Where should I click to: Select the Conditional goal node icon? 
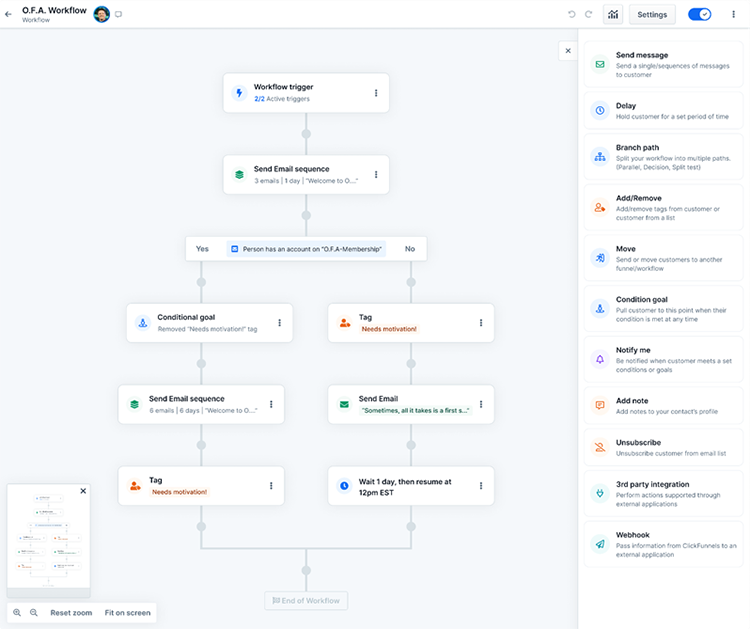point(143,323)
